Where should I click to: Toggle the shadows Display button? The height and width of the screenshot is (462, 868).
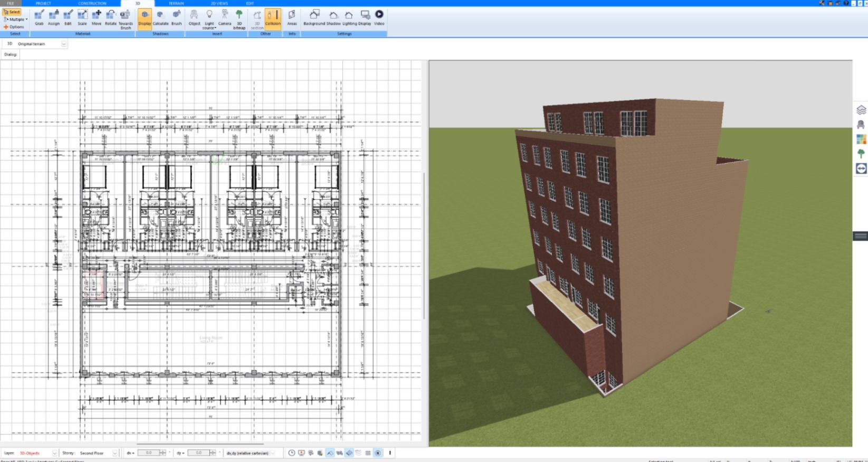click(145, 18)
